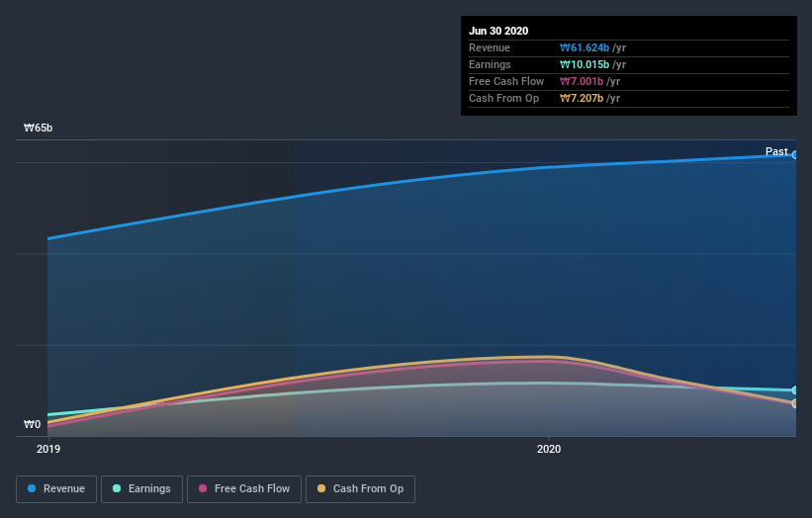Click the 2020 x-axis label
The width and height of the screenshot is (812, 518).
click(x=549, y=449)
